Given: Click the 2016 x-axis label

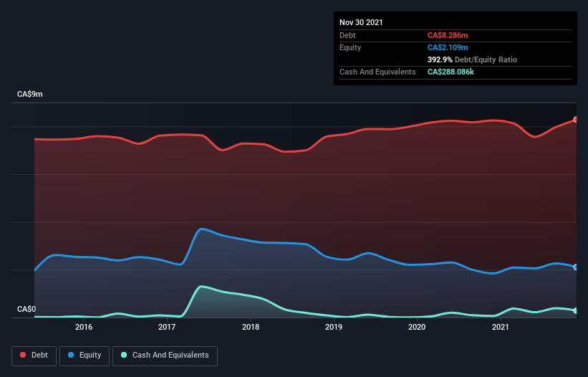Looking at the screenshot, I should (x=84, y=327).
